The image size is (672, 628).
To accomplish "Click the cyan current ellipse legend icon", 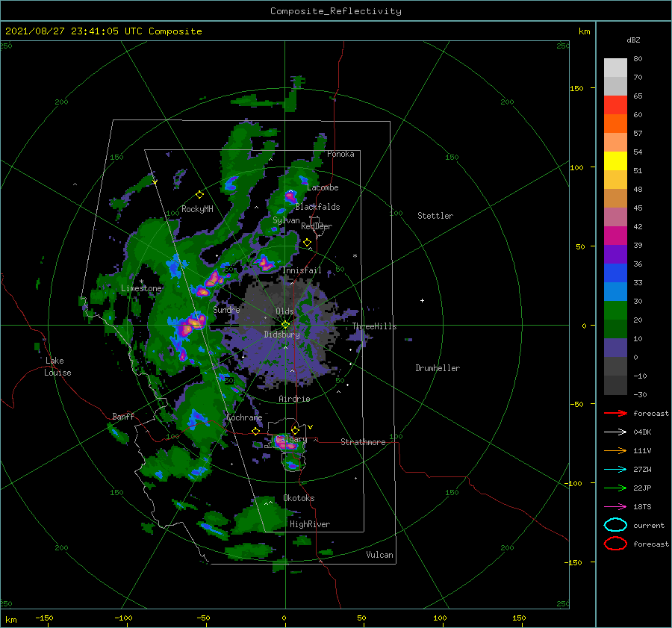I will (x=615, y=525).
